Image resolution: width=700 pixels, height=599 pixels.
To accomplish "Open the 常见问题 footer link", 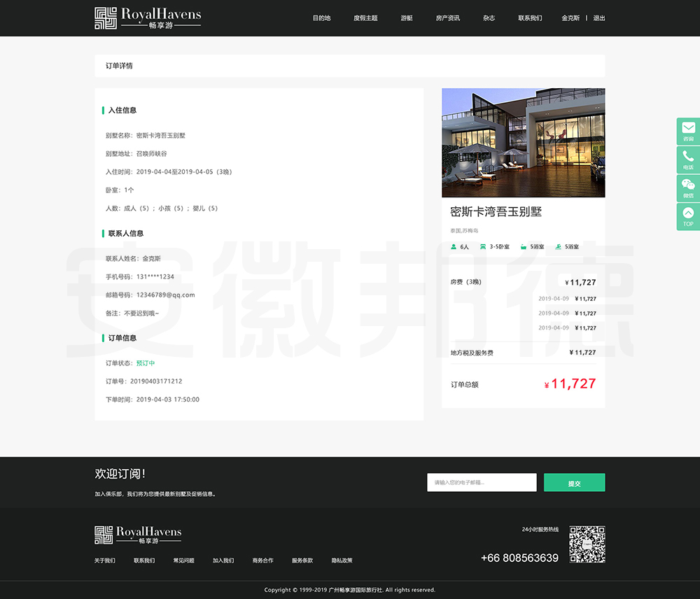I will 183,561.
